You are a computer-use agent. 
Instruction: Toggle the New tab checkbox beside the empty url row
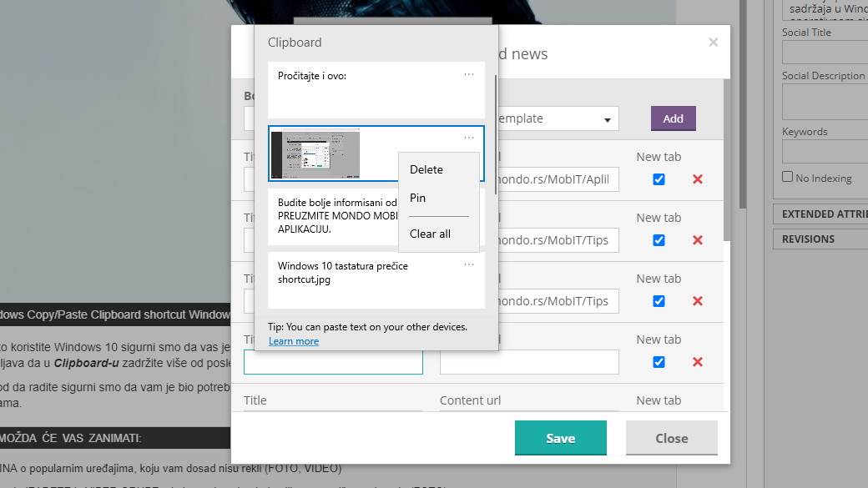pos(659,362)
